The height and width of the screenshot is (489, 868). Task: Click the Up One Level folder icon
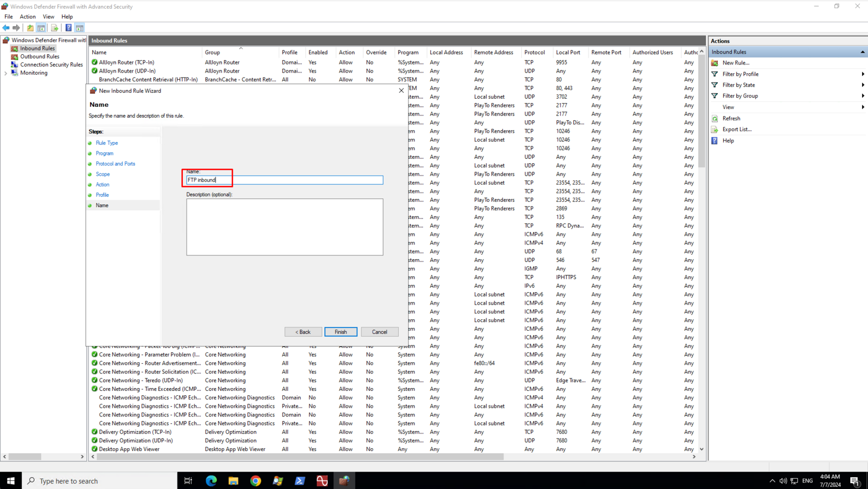(x=30, y=28)
